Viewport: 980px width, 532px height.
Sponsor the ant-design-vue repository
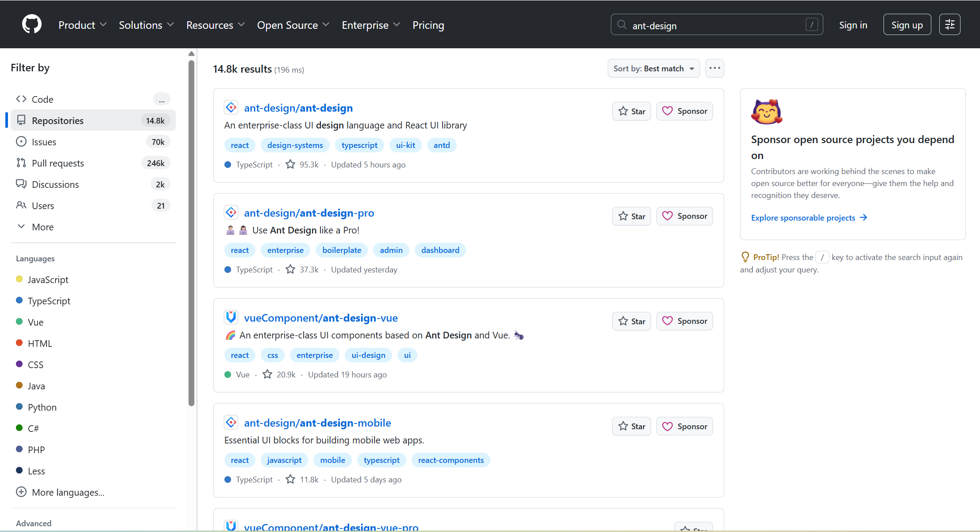(684, 321)
